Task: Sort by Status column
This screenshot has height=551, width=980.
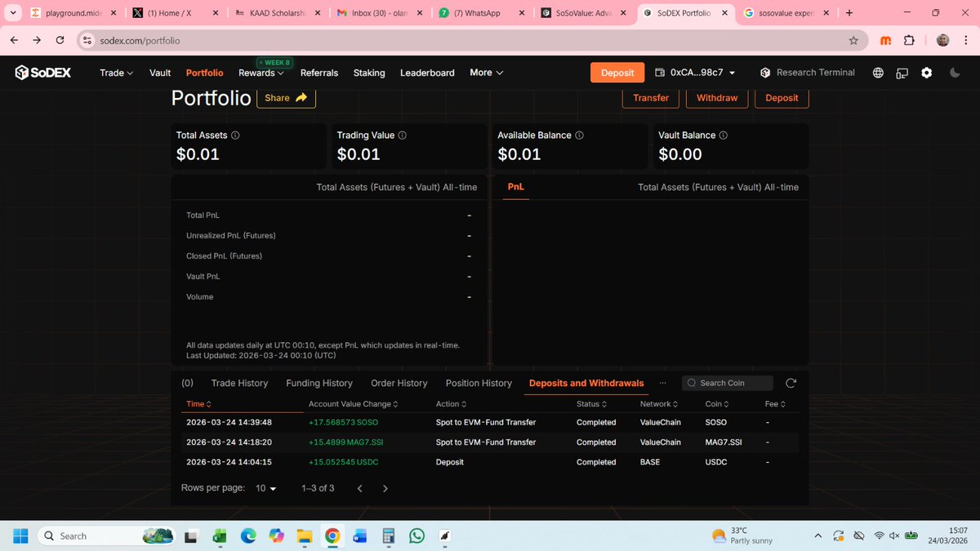Action: 592,404
